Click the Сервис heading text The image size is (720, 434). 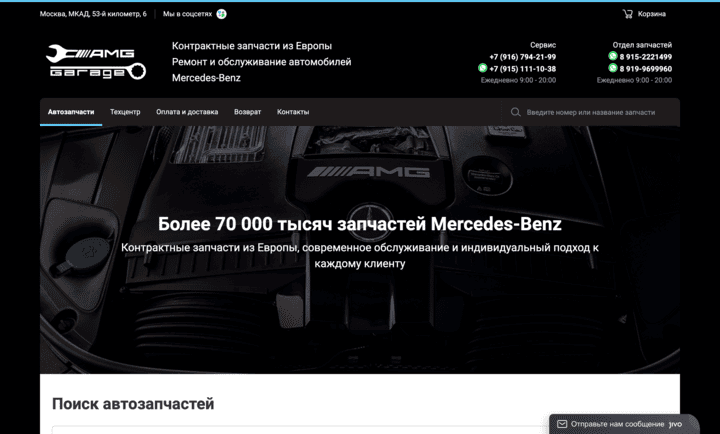click(543, 45)
